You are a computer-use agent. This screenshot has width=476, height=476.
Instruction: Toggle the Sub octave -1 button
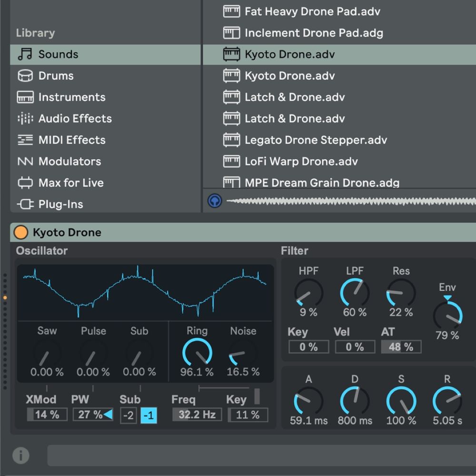click(149, 415)
